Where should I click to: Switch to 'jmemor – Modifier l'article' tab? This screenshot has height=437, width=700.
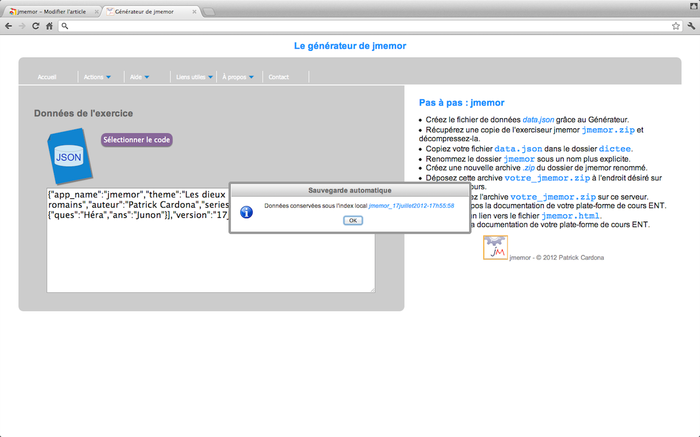coord(50,11)
